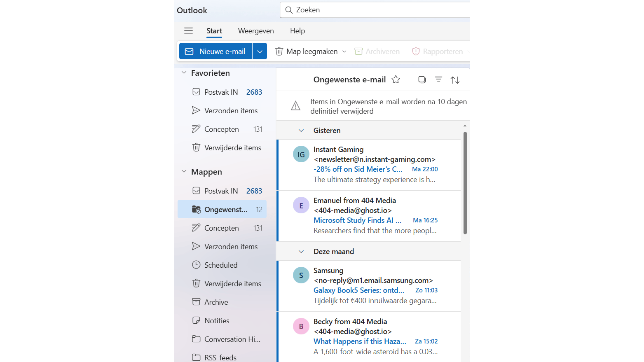Mark Ongewenste e-mail as favorite star

(x=396, y=79)
